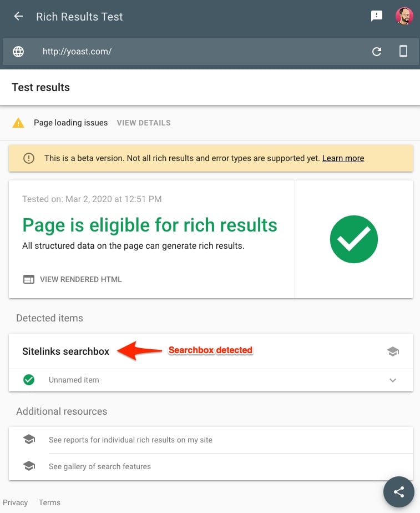The height and width of the screenshot is (513, 420).
Task: Click VIEW RENDERED HTML
Action: point(81,279)
